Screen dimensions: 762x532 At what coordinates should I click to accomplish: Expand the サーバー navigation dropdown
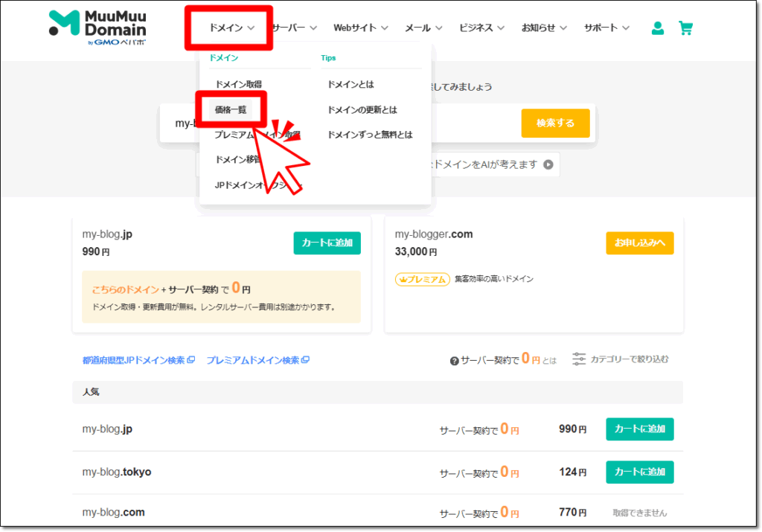coord(292,28)
